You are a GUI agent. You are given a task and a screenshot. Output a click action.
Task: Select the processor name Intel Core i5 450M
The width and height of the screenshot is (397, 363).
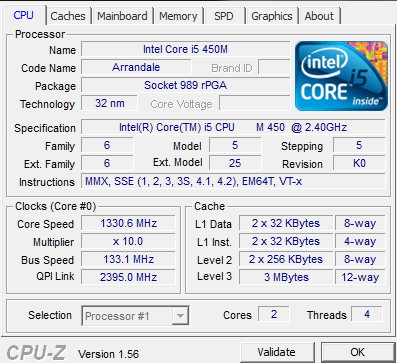point(186,49)
